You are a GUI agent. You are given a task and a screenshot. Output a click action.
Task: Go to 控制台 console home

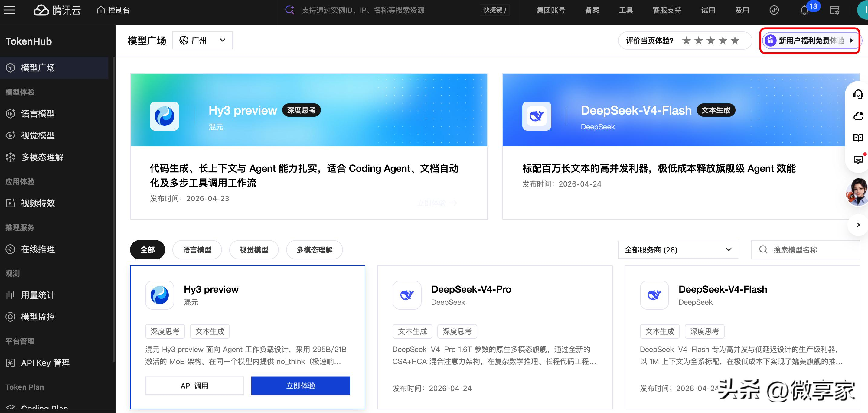click(x=113, y=10)
